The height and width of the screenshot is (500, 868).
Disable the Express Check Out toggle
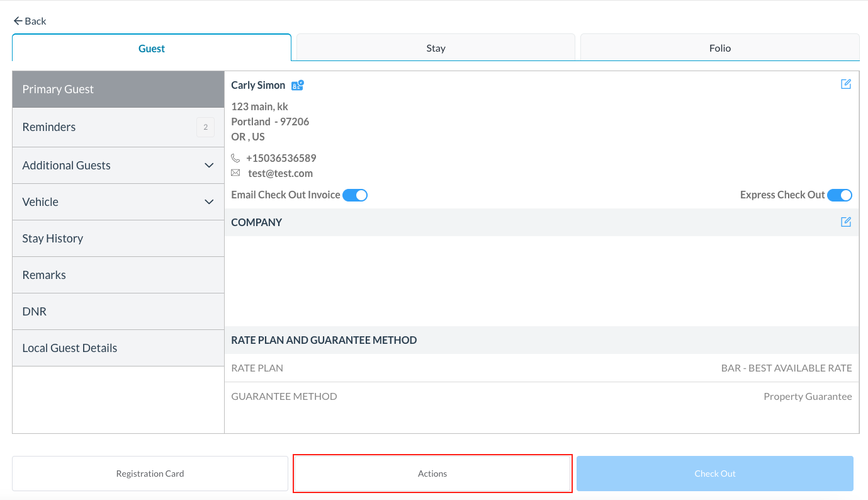pyautogui.click(x=839, y=195)
